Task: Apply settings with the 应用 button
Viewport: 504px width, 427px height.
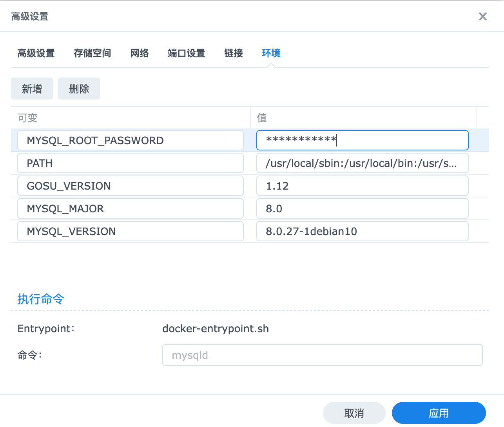Action: click(439, 413)
